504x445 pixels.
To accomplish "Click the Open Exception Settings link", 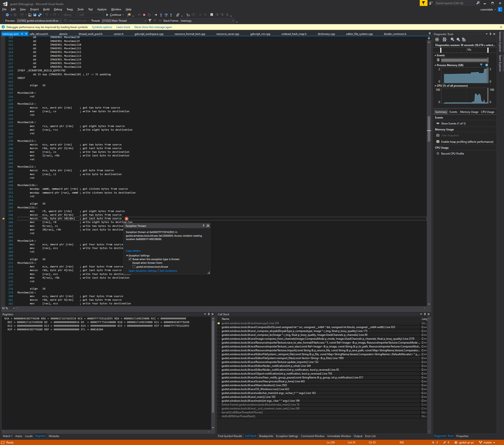I will tap(143, 271).
